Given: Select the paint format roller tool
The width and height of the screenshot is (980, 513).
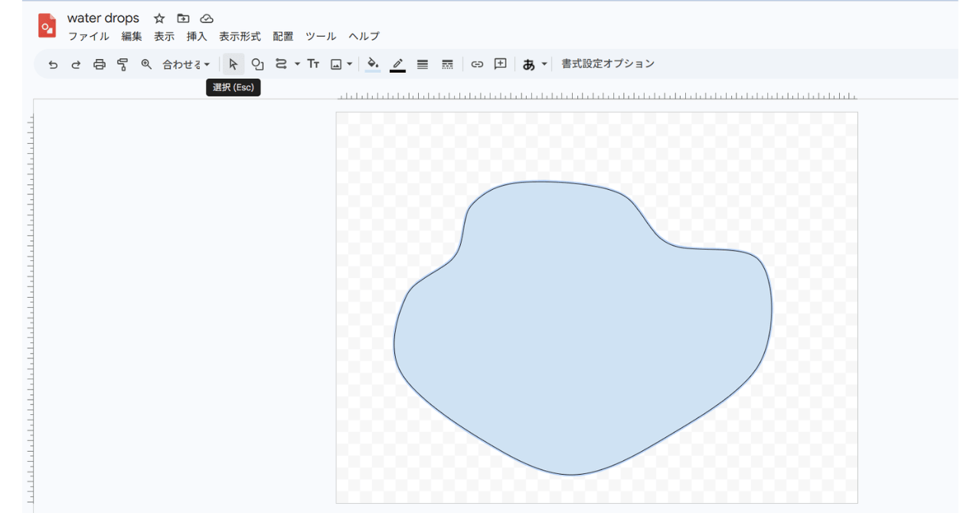Looking at the screenshot, I should click(x=122, y=64).
